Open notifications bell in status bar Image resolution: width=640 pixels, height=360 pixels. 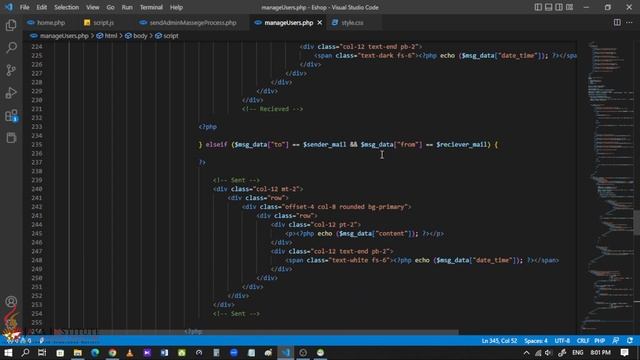pos(630,341)
